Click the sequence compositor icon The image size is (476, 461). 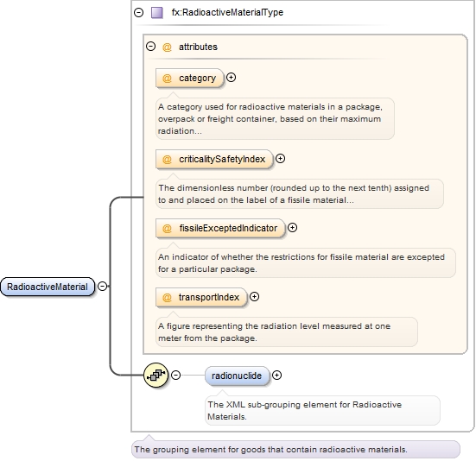(156, 376)
